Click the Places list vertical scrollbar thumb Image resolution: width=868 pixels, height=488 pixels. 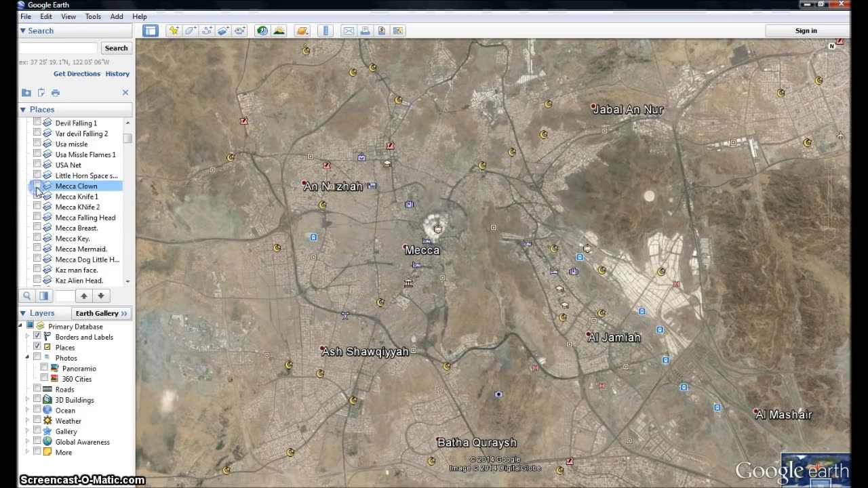pyautogui.click(x=127, y=138)
